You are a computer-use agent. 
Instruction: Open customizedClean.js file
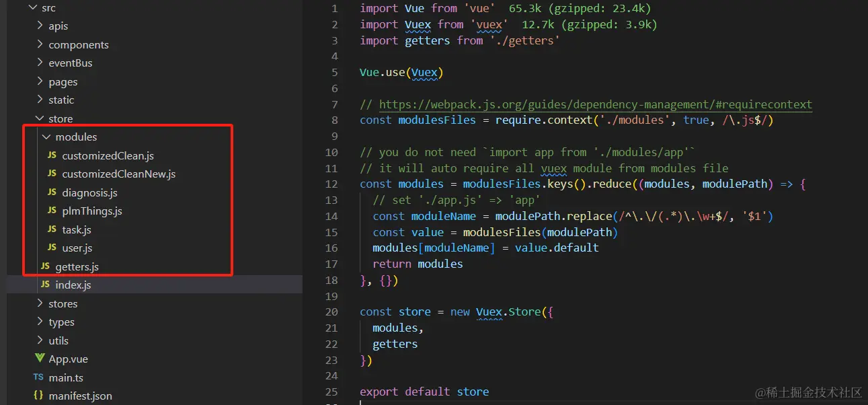pyautogui.click(x=108, y=156)
